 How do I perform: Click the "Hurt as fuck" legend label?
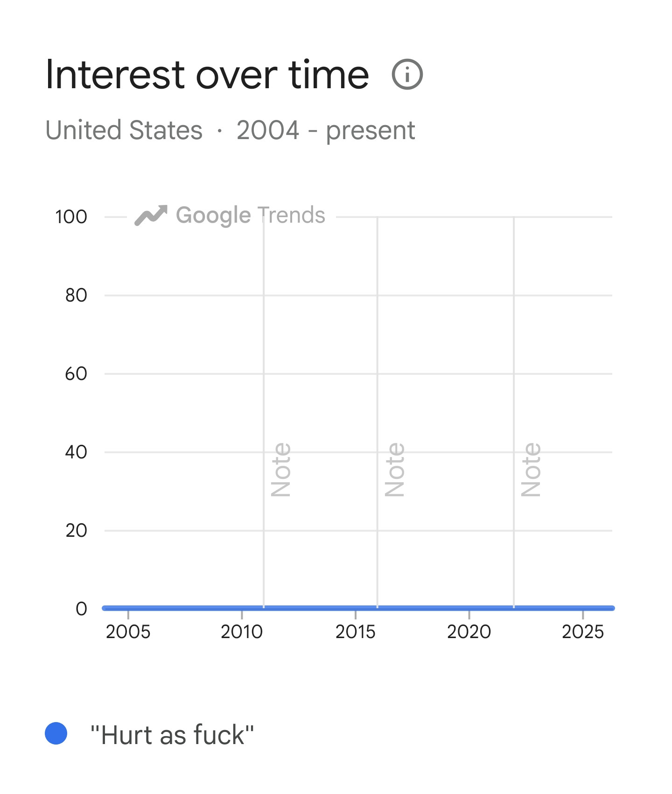(172, 735)
